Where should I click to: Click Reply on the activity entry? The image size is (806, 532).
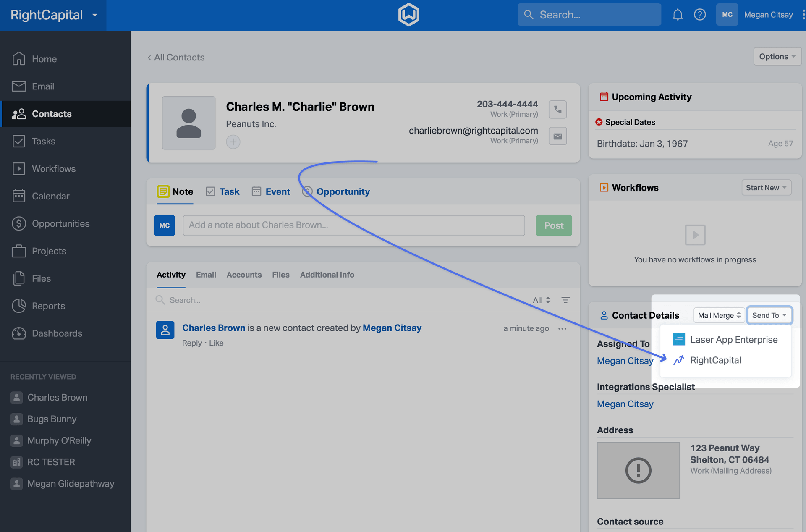click(192, 343)
